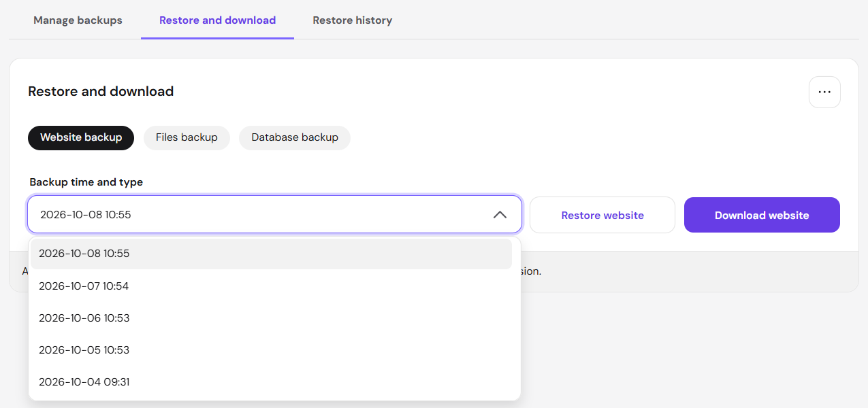Click the Restore website button
This screenshot has width=868, height=408.
tap(602, 215)
